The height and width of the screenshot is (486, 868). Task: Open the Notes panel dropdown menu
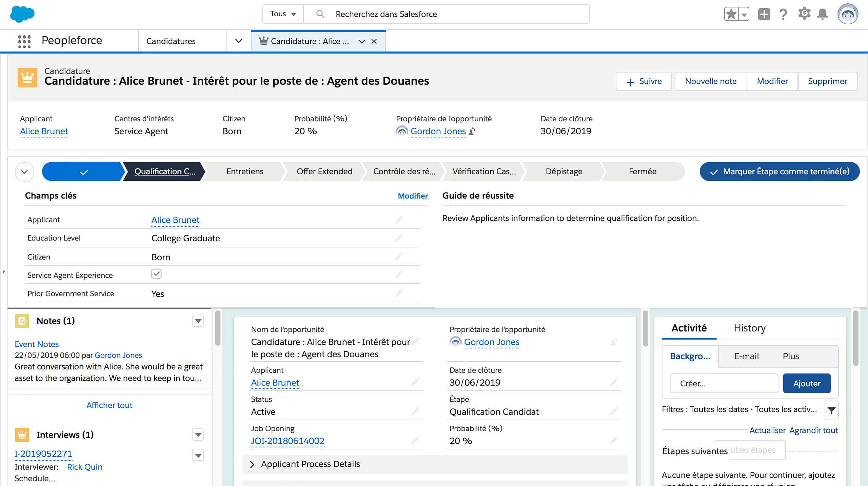tap(198, 321)
